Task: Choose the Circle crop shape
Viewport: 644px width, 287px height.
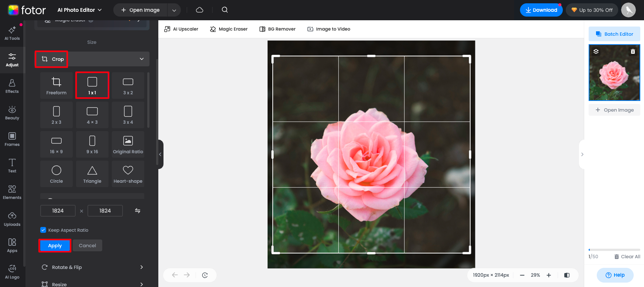Action: coord(56,174)
